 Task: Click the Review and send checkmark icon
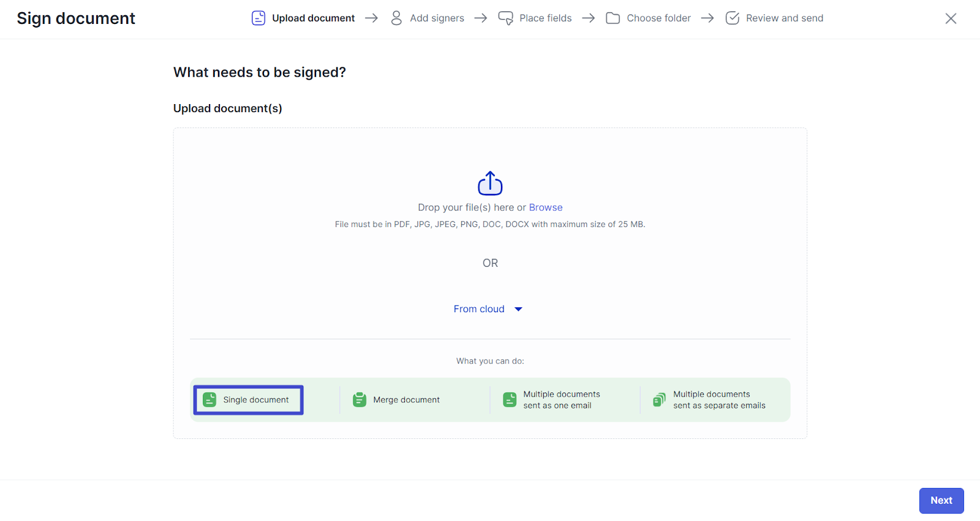pyautogui.click(x=732, y=18)
